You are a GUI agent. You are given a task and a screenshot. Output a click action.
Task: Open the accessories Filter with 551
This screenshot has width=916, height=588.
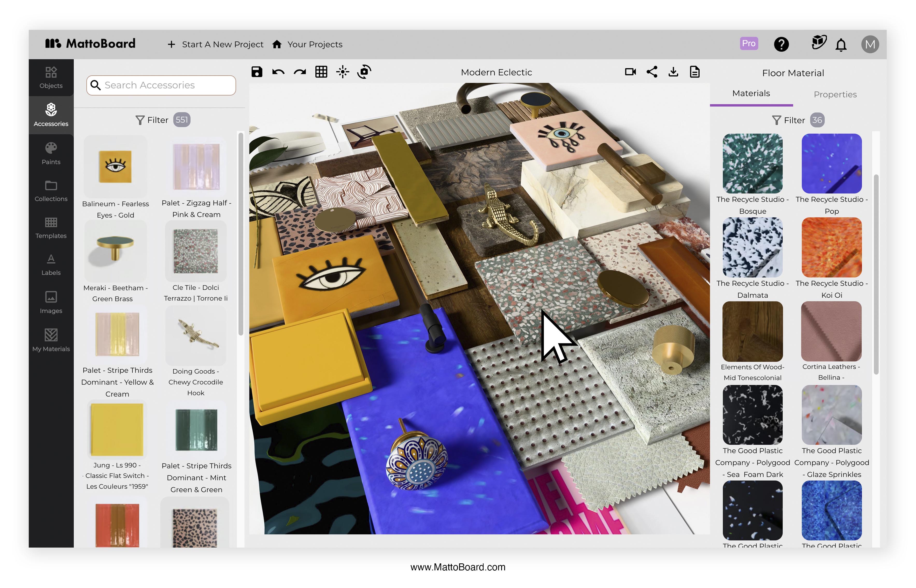(x=163, y=120)
